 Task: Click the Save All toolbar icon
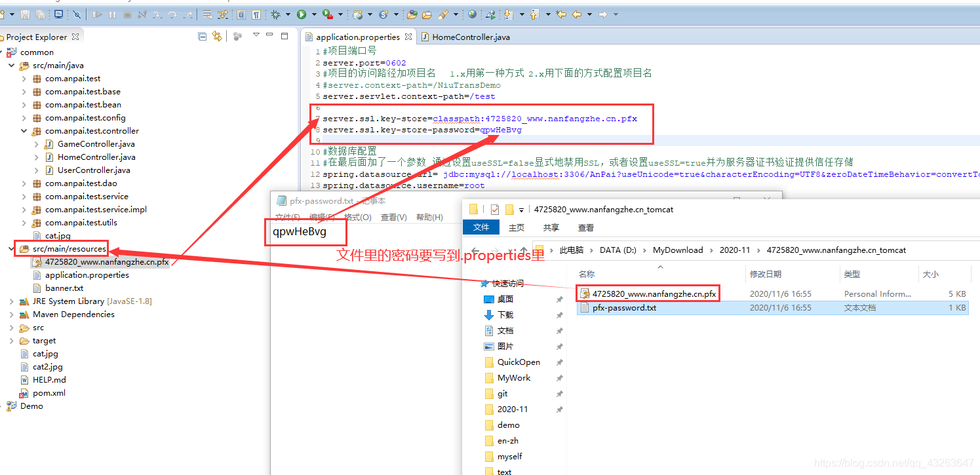[39, 14]
